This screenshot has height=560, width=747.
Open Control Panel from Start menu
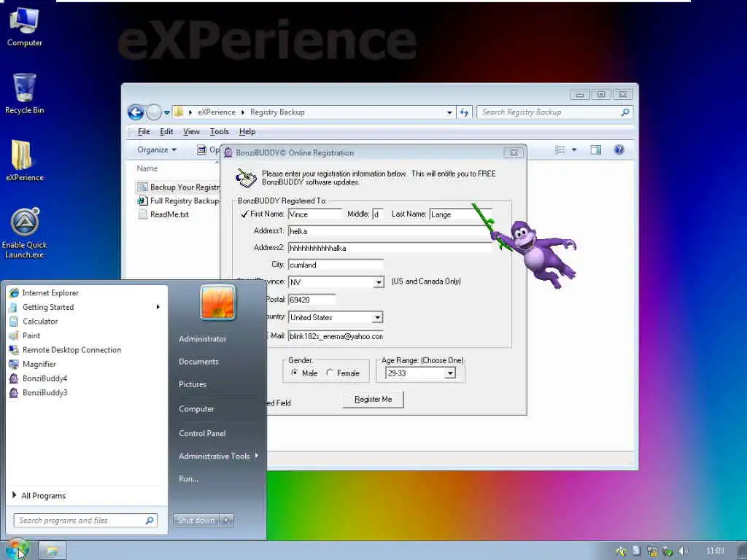202,433
